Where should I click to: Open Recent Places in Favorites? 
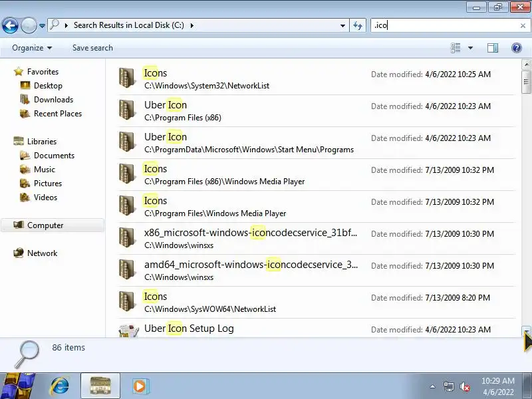point(58,113)
